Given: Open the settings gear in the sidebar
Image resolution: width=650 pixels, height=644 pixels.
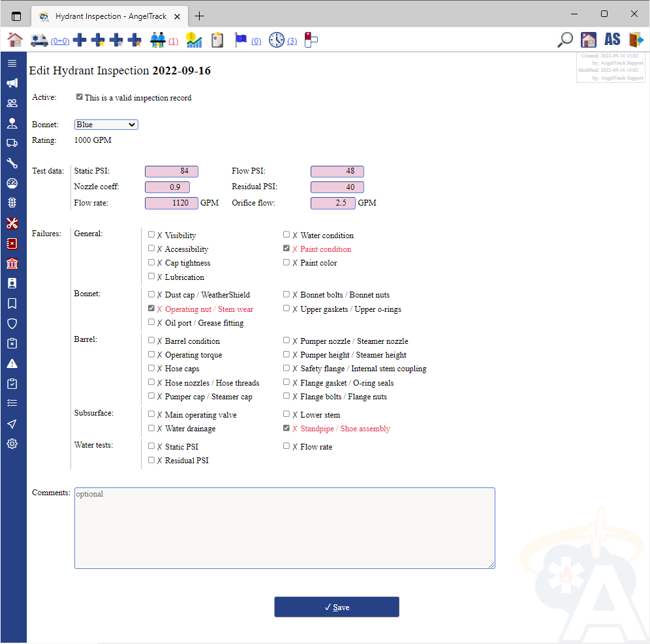Looking at the screenshot, I should point(12,444).
